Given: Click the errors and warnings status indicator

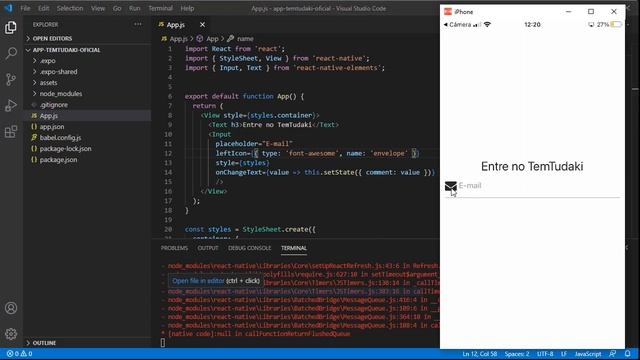Looking at the screenshot, I should point(19,354).
